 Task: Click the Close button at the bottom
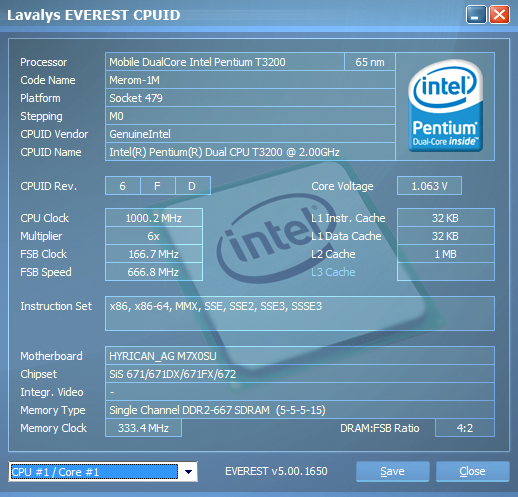click(x=472, y=471)
